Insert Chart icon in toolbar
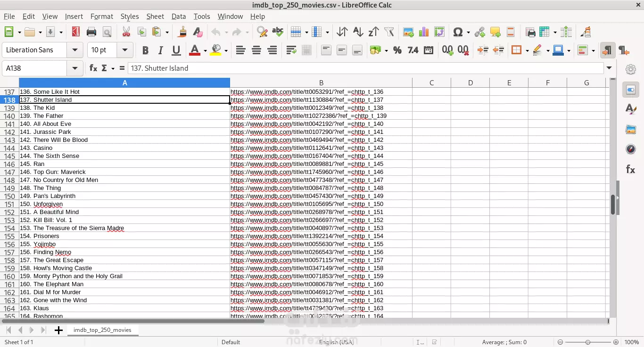 [x=424, y=32]
